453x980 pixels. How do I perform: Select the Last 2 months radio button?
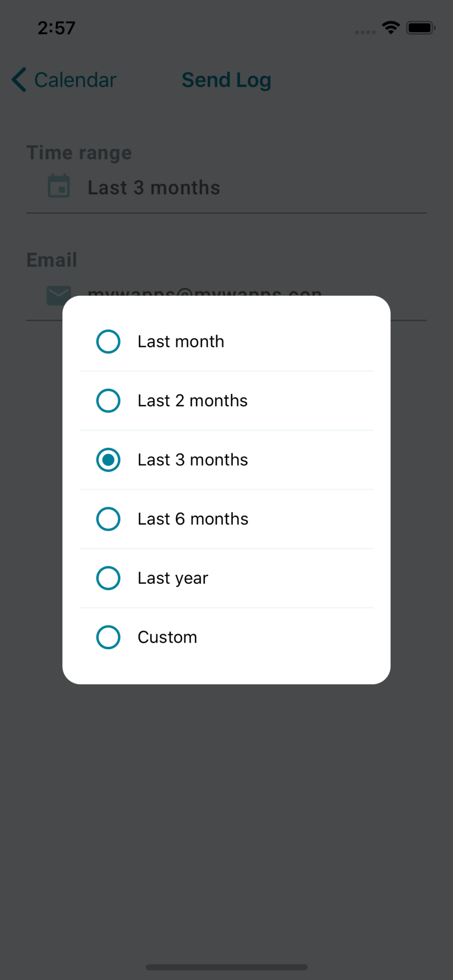(108, 401)
